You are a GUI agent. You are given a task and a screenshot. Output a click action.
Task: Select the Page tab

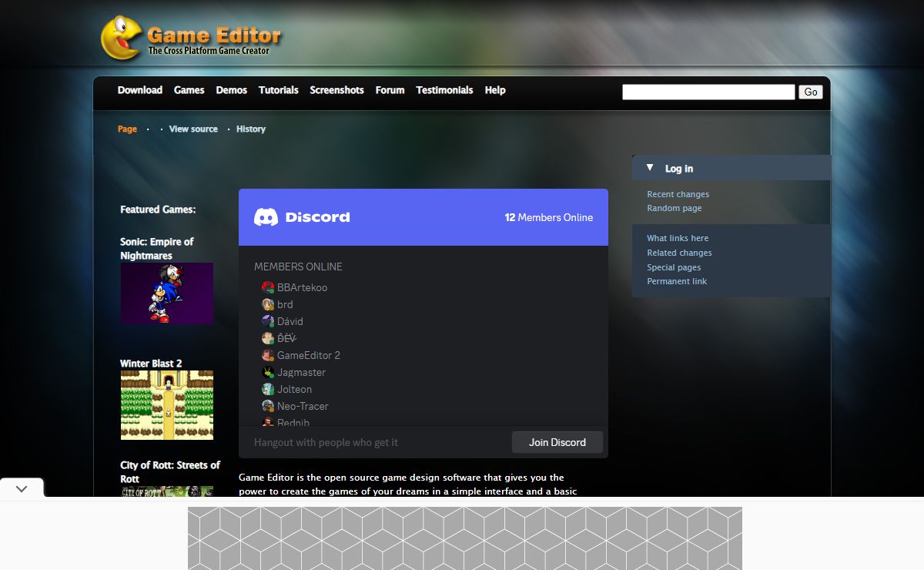pos(128,129)
